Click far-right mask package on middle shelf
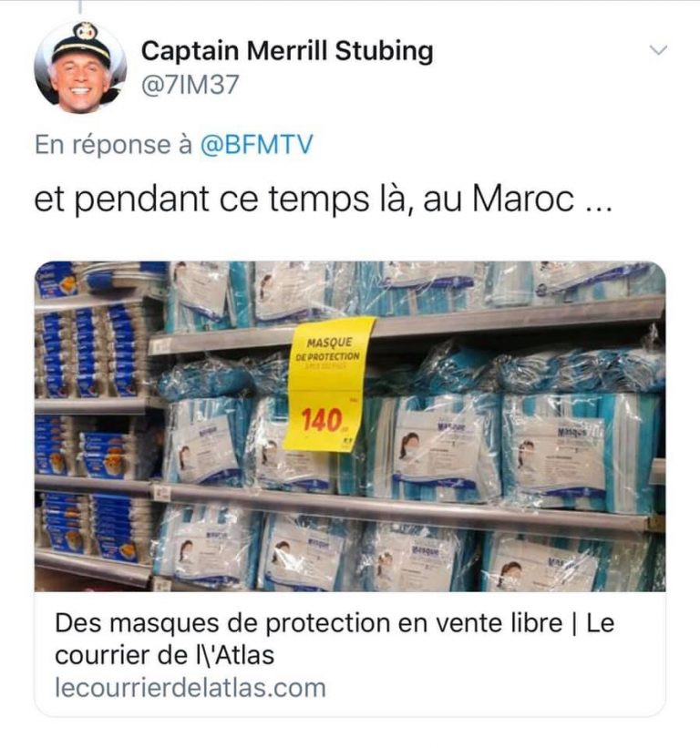Image resolution: width=700 pixels, height=748 pixels. click(x=580, y=453)
